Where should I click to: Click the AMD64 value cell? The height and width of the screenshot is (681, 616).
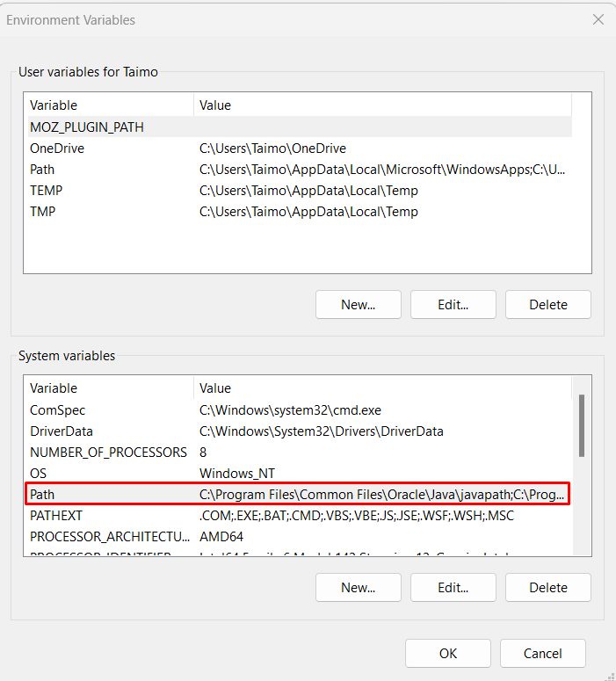[221, 536]
